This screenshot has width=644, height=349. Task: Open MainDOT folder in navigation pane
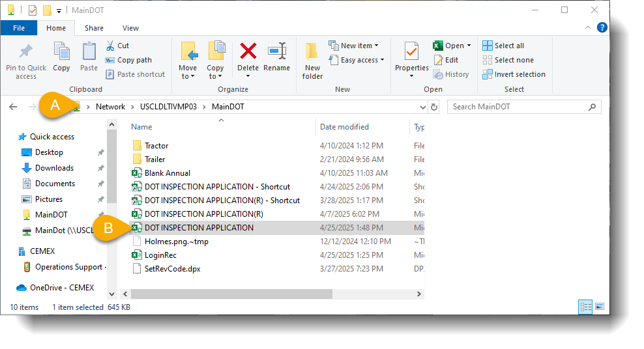click(x=51, y=214)
